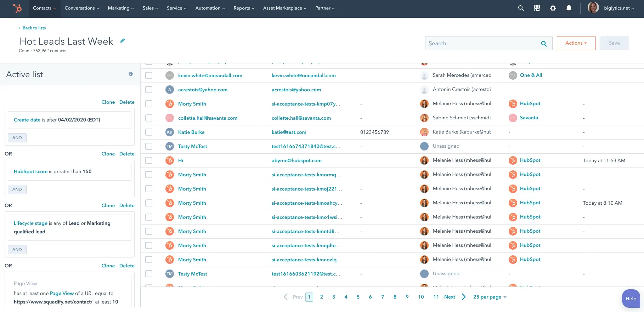Expand the biglytics.net account menu
Image resolution: width=644 pixels, height=312 pixels.
618,8
